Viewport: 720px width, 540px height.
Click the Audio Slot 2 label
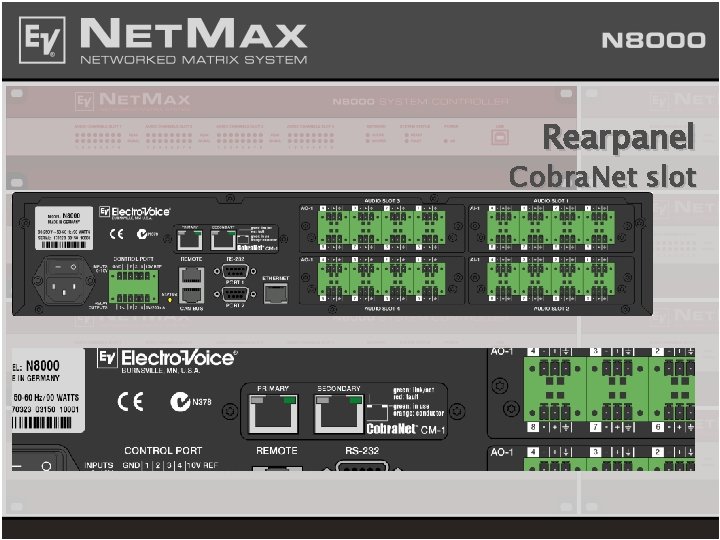pyautogui.click(x=551, y=309)
